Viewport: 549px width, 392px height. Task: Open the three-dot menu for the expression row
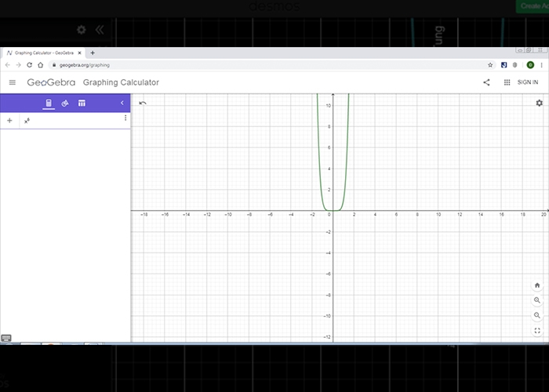125,118
